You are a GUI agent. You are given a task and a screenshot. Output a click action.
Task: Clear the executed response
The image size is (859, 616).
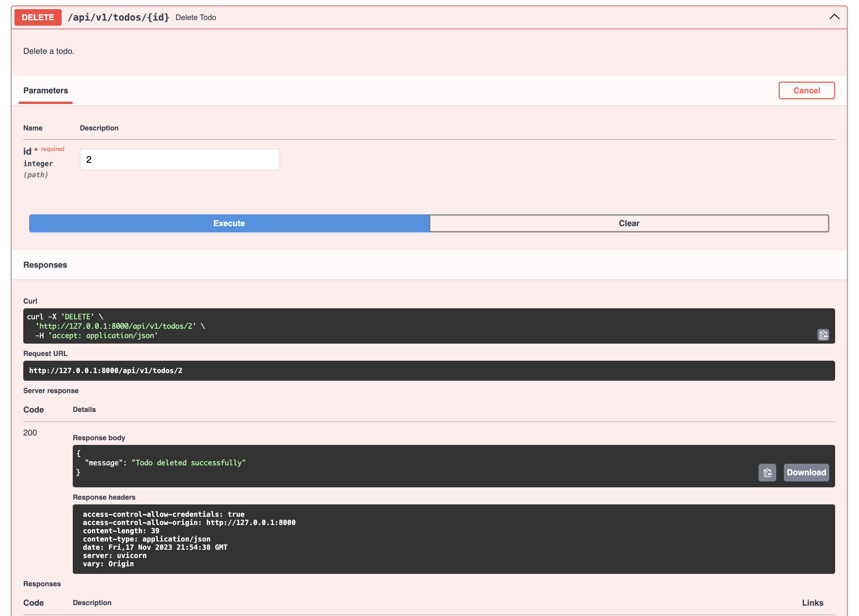[629, 223]
